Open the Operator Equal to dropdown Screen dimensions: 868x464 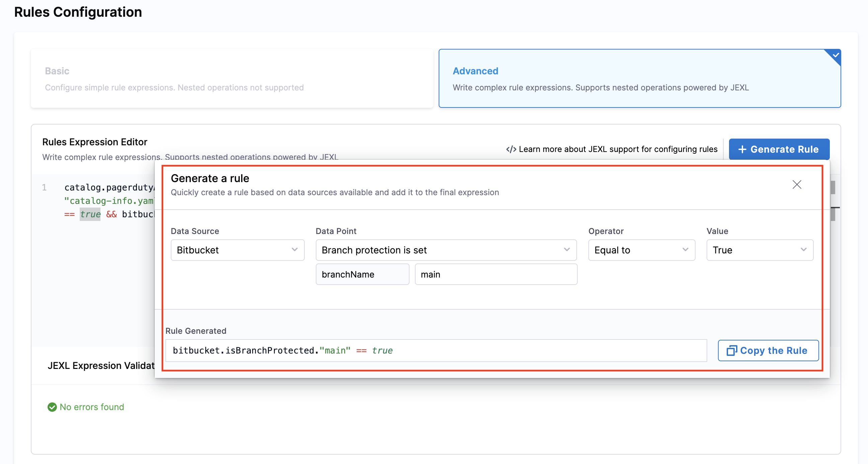[x=641, y=250]
